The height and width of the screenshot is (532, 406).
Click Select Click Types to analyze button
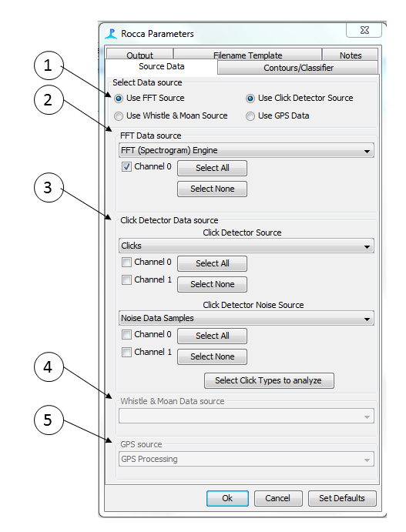pos(269,380)
